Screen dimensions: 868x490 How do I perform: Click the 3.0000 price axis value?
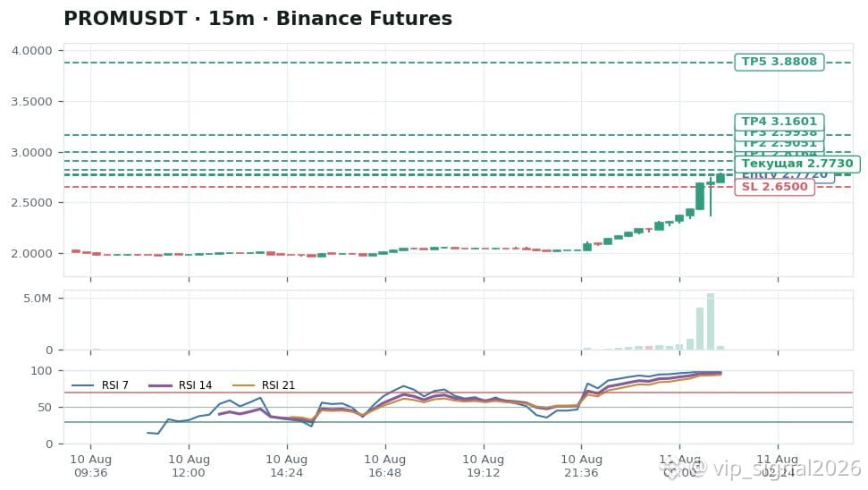(x=31, y=153)
